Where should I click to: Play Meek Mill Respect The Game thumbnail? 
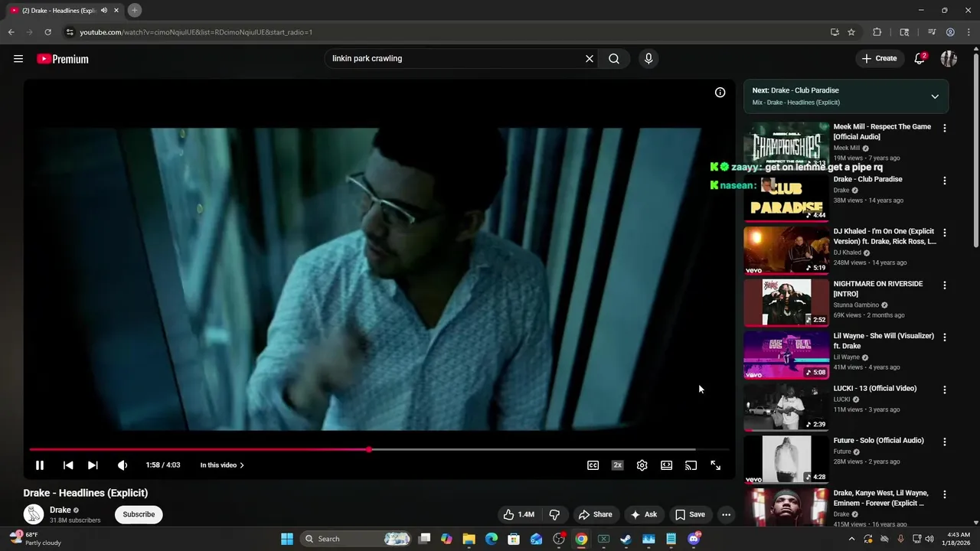point(786,146)
